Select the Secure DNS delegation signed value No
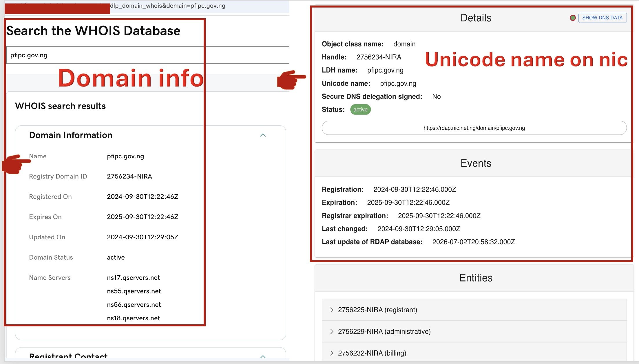 (x=437, y=97)
